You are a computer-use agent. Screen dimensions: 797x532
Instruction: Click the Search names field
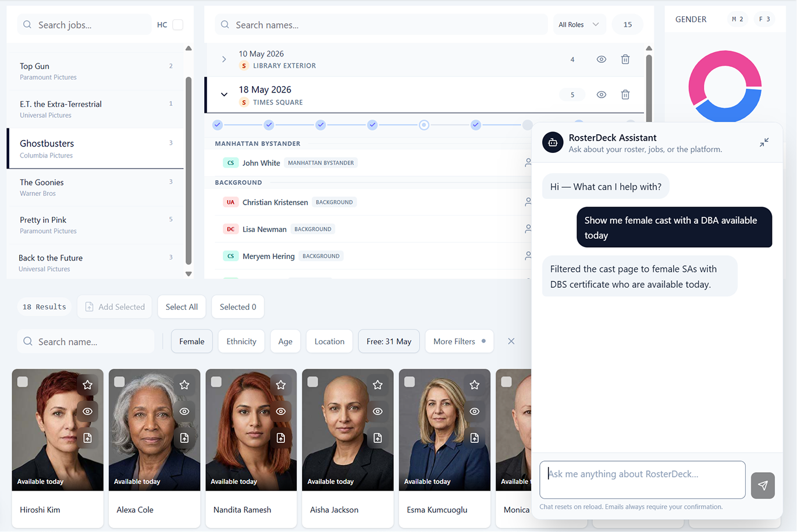[x=381, y=24]
